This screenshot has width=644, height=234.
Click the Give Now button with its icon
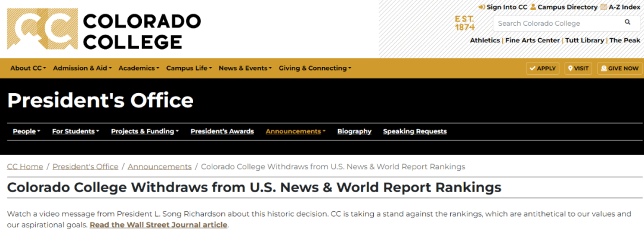tap(620, 68)
